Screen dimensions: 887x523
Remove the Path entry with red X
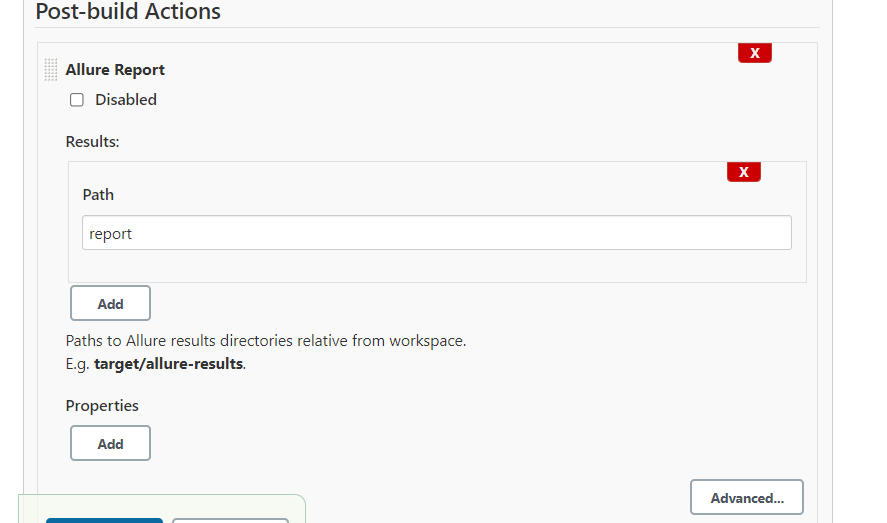(x=743, y=172)
